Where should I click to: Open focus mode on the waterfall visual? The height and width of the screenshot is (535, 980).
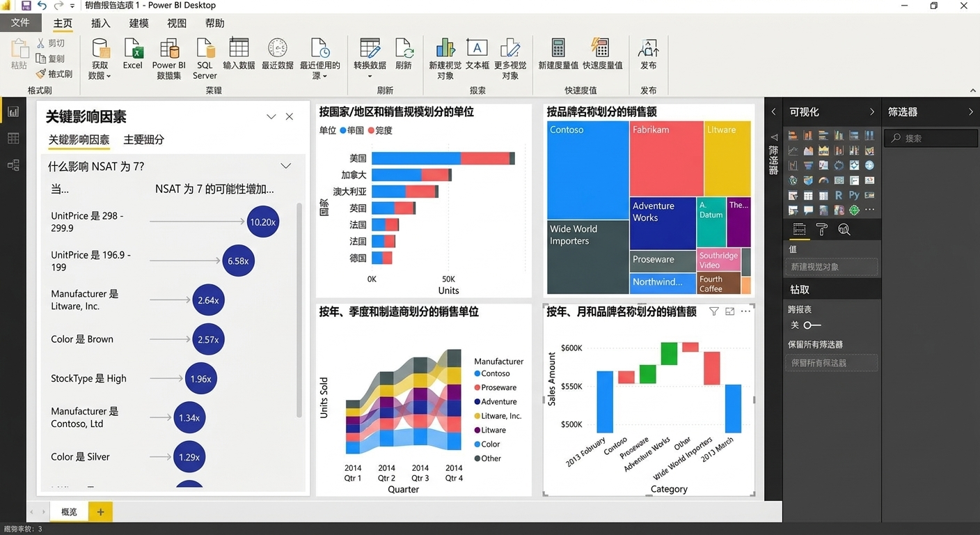730,311
